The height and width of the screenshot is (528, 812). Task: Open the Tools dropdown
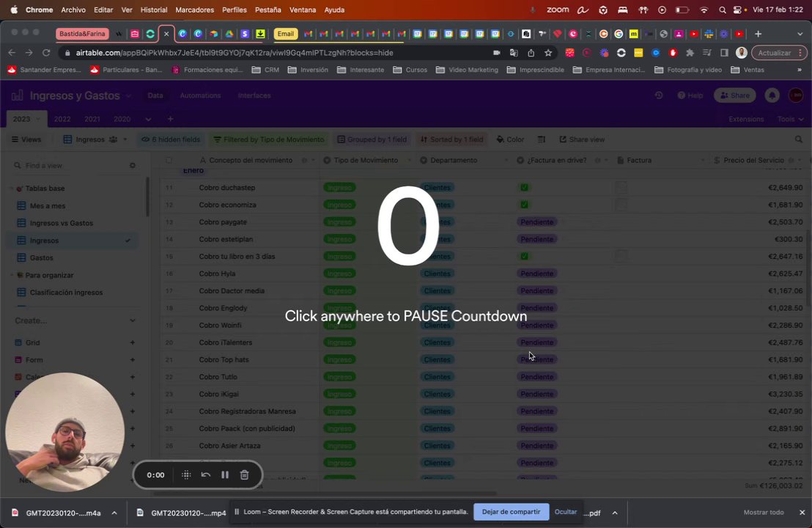[x=790, y=120]
